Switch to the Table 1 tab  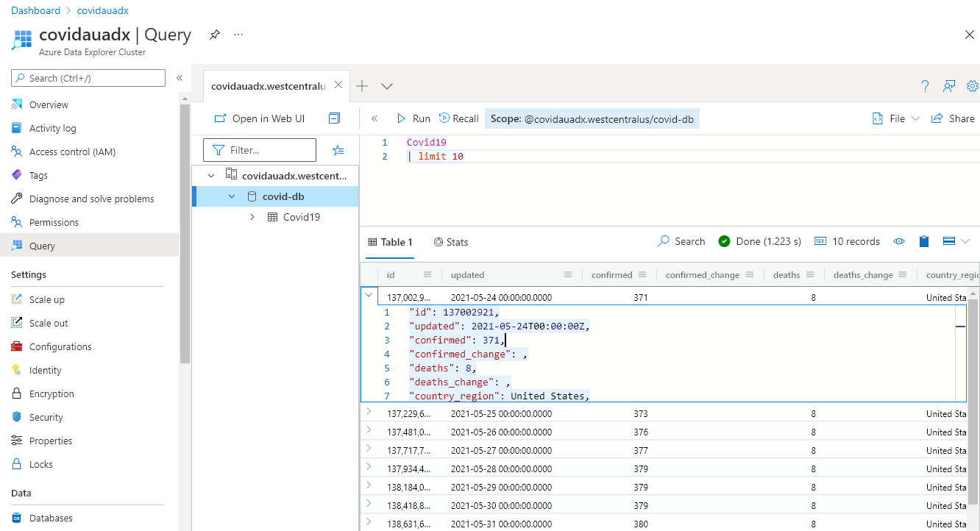point(390,242)
